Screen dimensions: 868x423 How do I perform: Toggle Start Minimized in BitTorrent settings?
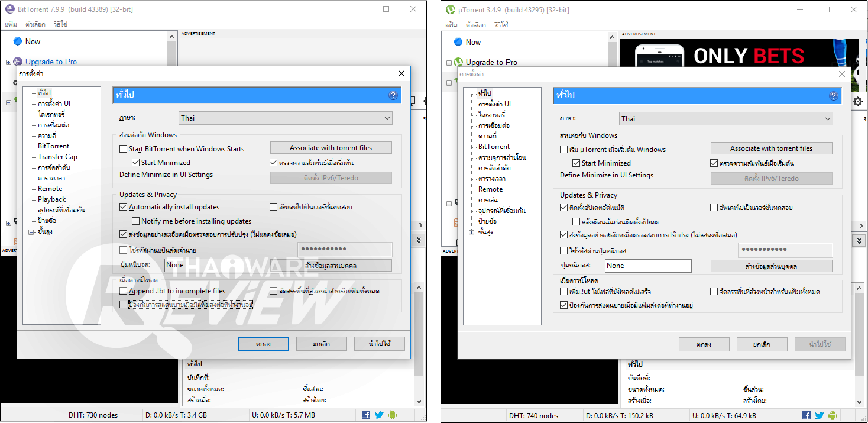135,162
